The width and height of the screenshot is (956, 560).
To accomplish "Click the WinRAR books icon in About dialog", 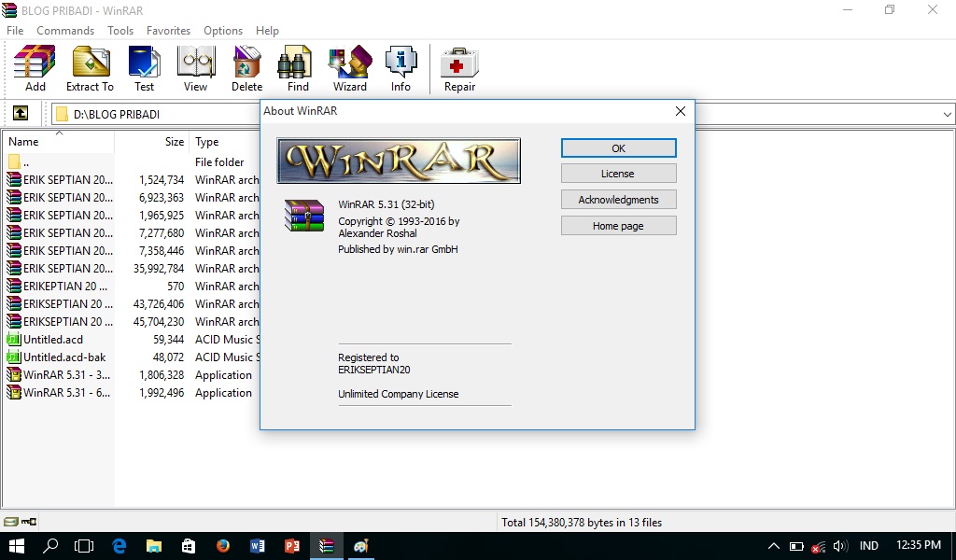I will pyautogui.click(x=303, y=216).
